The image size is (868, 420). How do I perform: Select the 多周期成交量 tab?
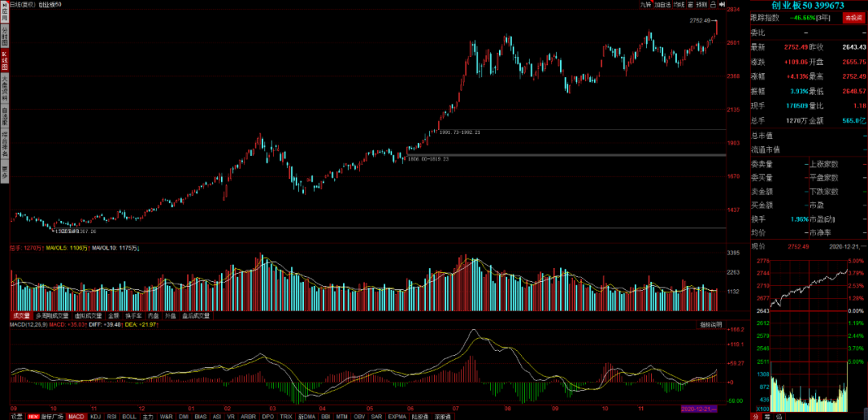(53, 316)
